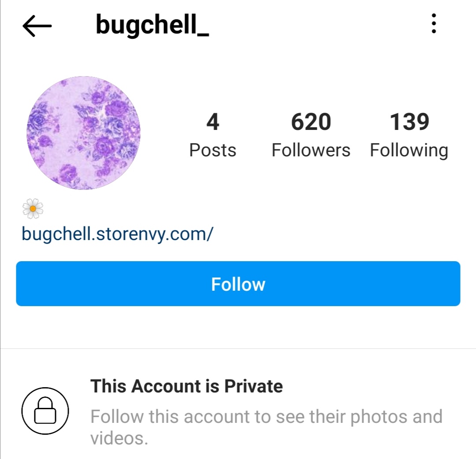Click the divider line above private notice
476x459 pixels.
pyautogui.click(x=238, y=348)
